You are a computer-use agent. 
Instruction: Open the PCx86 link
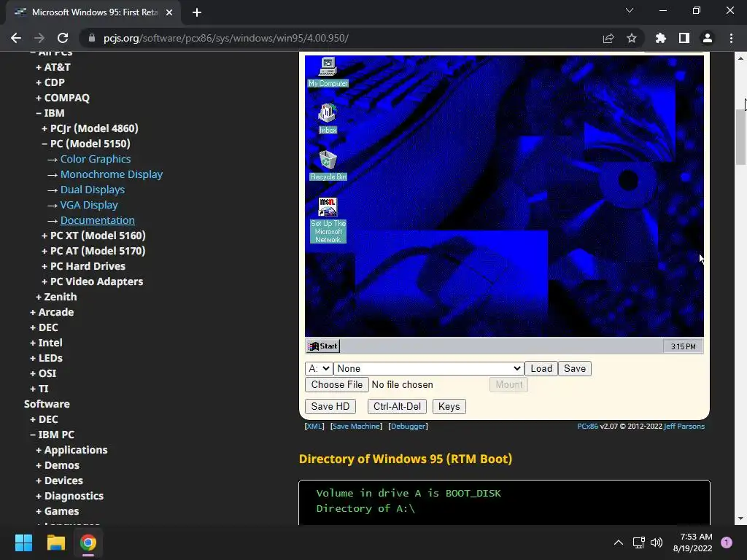click(x=587, y=426)
